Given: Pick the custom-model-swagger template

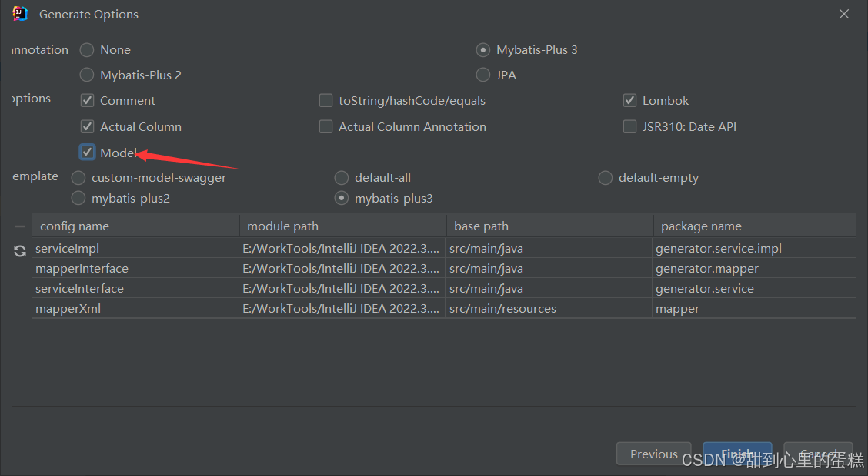Looking at the screenshot, I should pyautogui.click(x=78, y=178).
